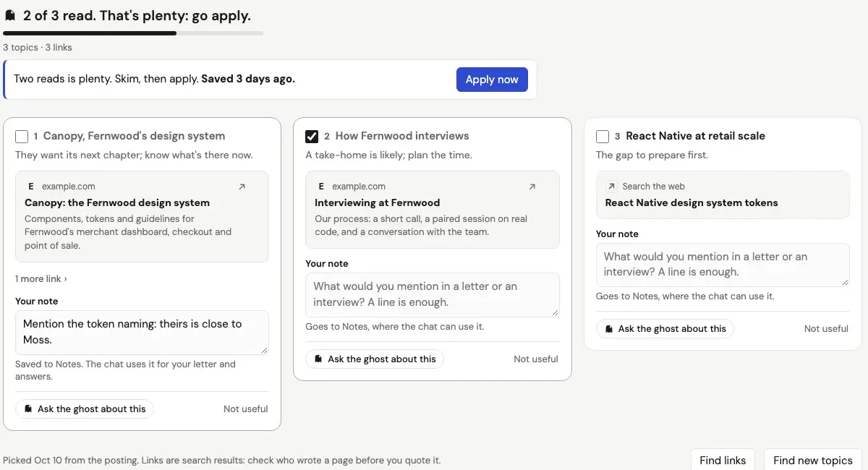
Task: Click the Apply now button
Action: [492, 80]
